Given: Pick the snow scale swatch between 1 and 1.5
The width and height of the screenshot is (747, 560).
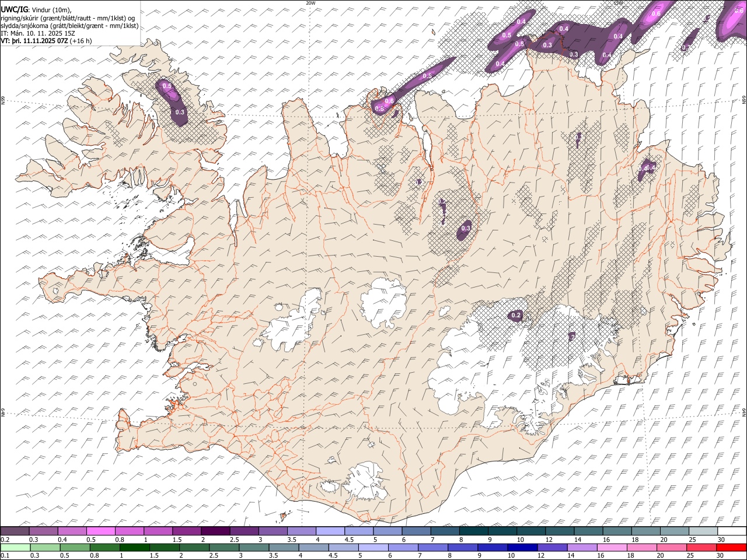Looking at the screenshot, I should point(158,531).
